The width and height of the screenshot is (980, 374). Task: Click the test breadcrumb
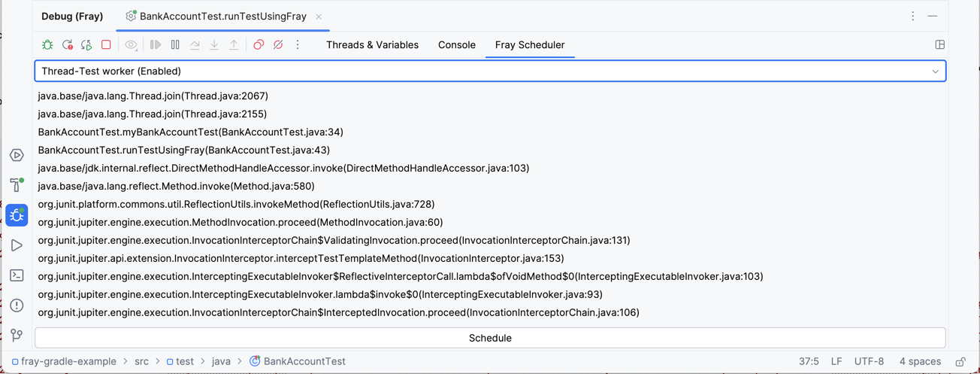click(x=180, y=361)
